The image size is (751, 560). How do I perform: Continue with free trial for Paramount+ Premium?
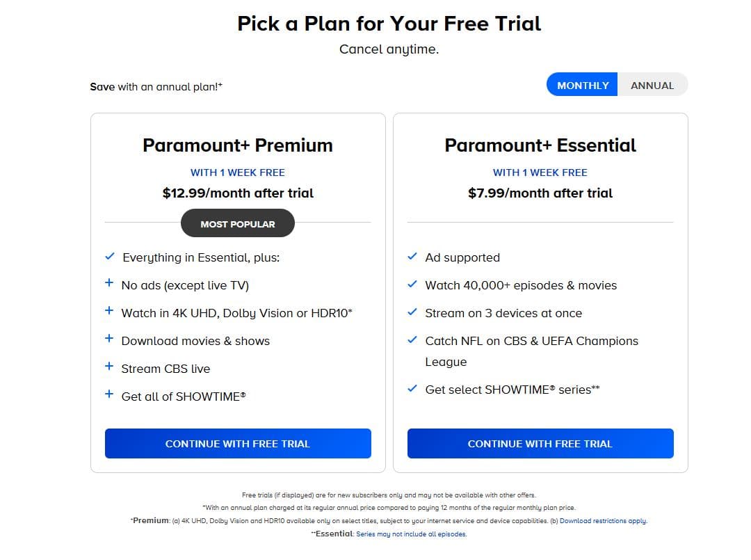point(238,444)
